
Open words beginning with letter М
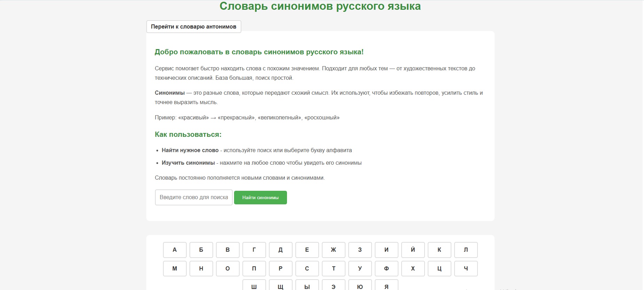175,269
